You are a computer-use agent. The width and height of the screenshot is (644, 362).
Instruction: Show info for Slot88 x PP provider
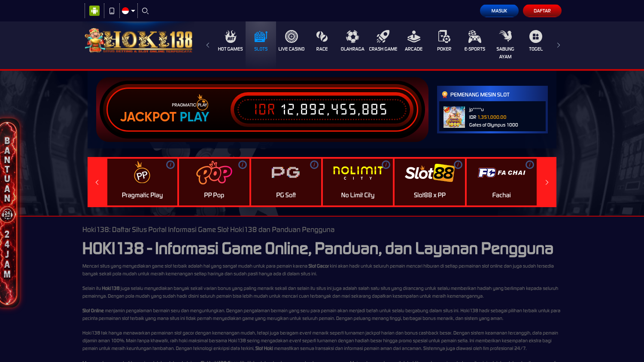tap(458, 165)
